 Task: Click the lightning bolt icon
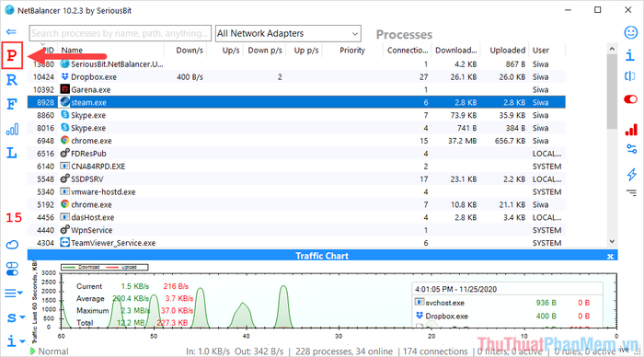coord(632,174)
